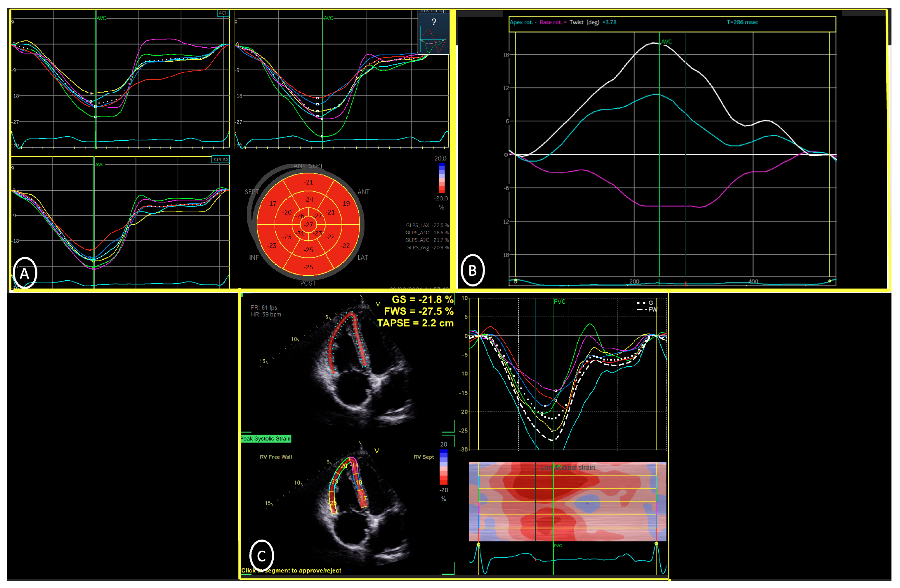
Task: Click the -21 ANT_SEPT basal bull's eye segment
Action: [309, 183]
